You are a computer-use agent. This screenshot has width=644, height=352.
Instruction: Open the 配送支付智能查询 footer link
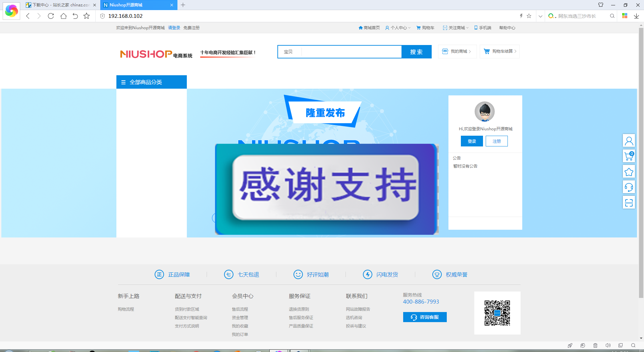[191, 317]
